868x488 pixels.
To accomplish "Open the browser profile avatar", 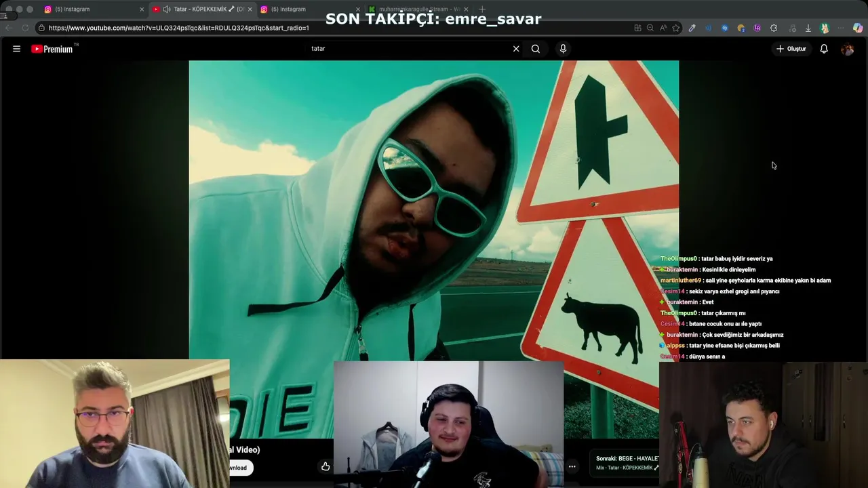I will (x=825, y=28).
